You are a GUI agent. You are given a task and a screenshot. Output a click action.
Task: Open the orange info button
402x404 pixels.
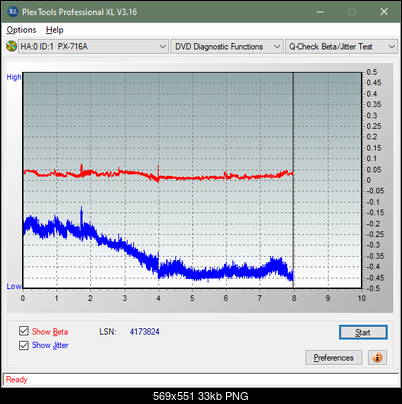coord(377,358)
